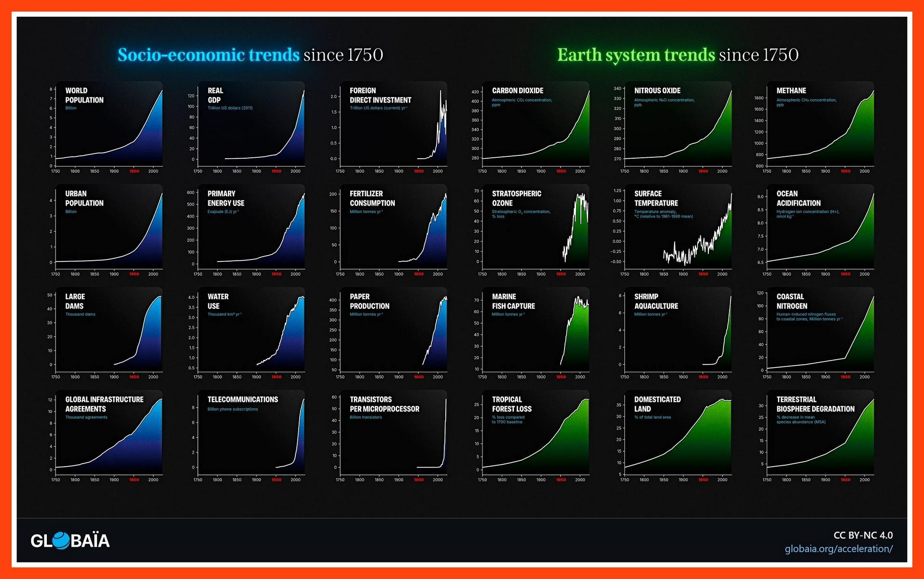Click the CC BY-NC 4.0 license text
924x579 pixels.
click(863, 535)
